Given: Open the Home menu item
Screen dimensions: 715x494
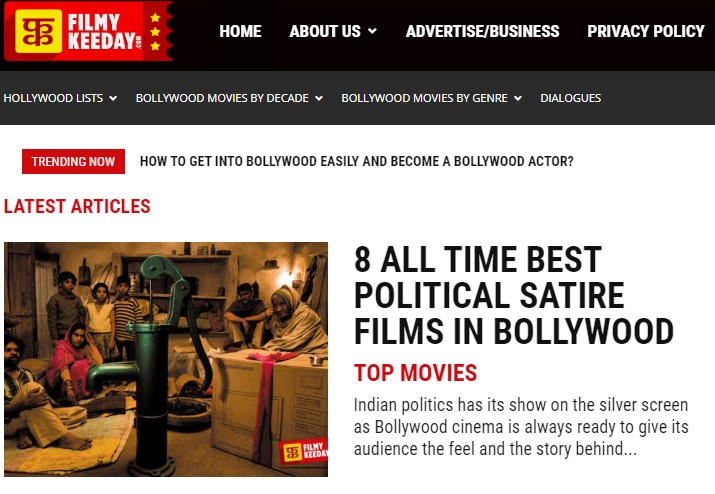Looking at the screenshot, I should pyautogui.click(x=240, y=31).
